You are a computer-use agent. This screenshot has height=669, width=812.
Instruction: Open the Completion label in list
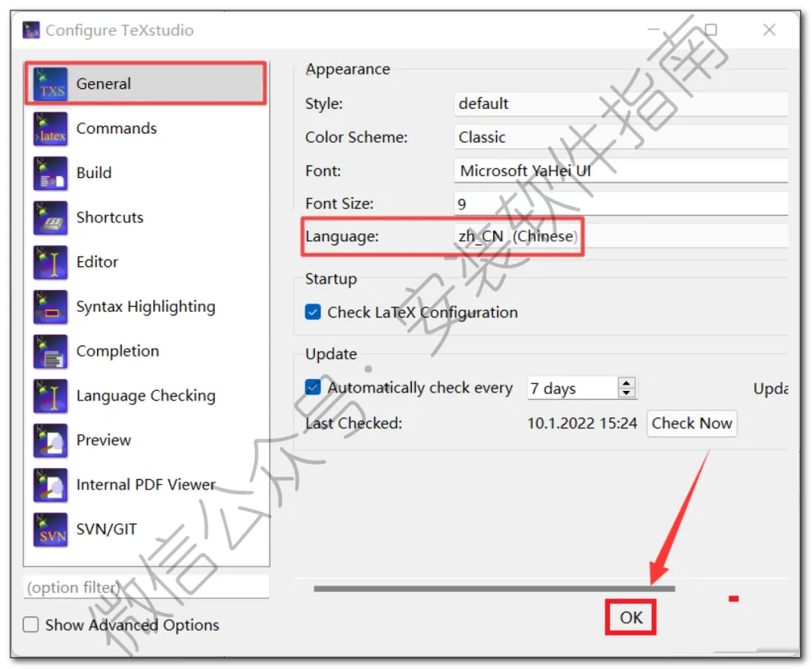[117, 351]
